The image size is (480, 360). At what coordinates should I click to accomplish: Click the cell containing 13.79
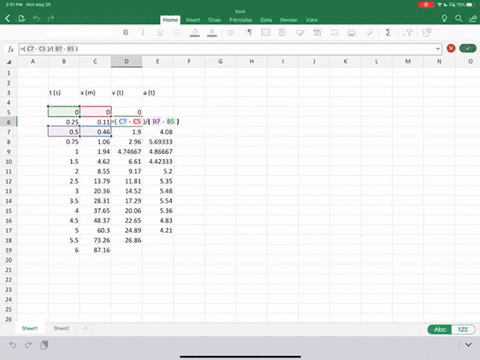pyautogui.click(x=95, y=181)
